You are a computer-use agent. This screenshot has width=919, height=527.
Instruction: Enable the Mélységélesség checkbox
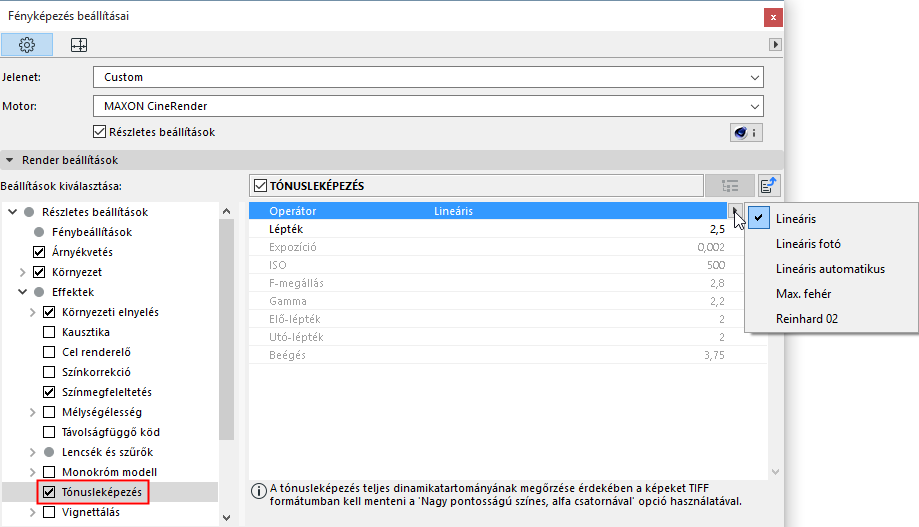pos(49,412)
